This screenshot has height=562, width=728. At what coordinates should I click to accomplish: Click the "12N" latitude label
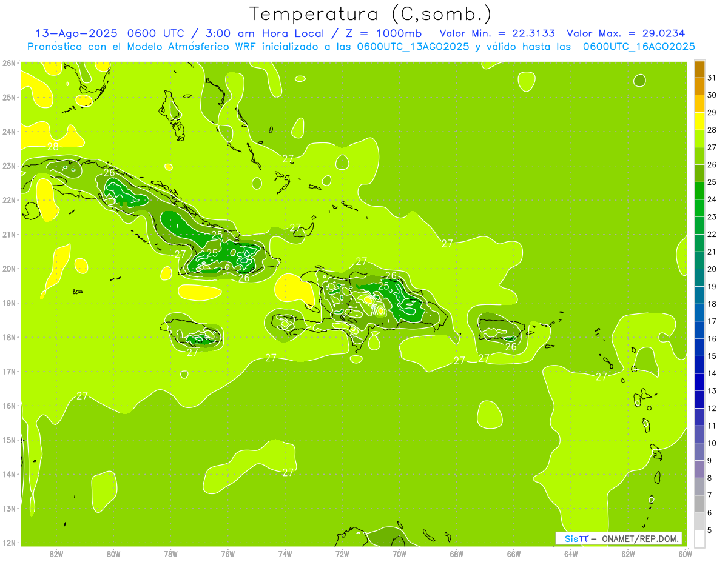coord(9,543)
